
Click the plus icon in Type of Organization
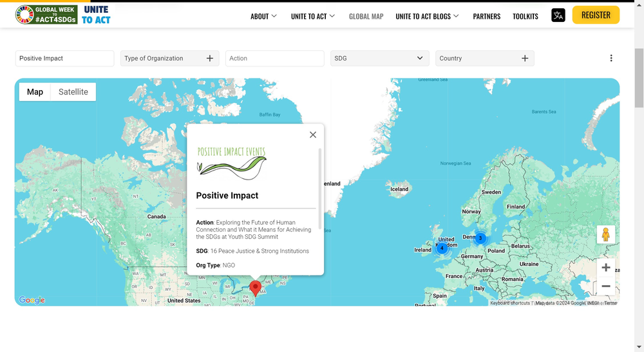click(x=210, y=59)
